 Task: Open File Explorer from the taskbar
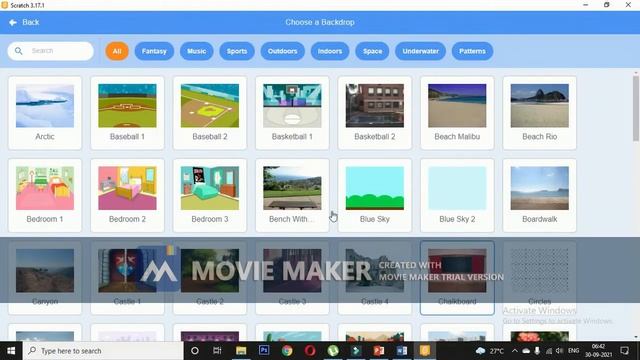(241, 351)
